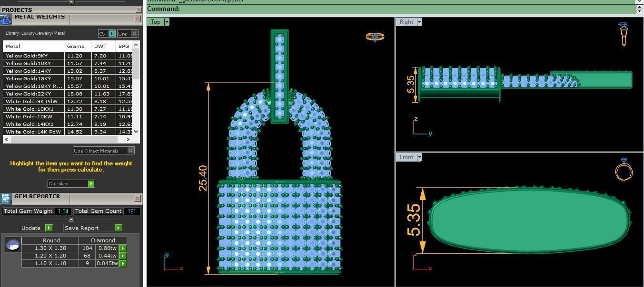Select the White Gold:14K PdW row

tap(68, 132)
